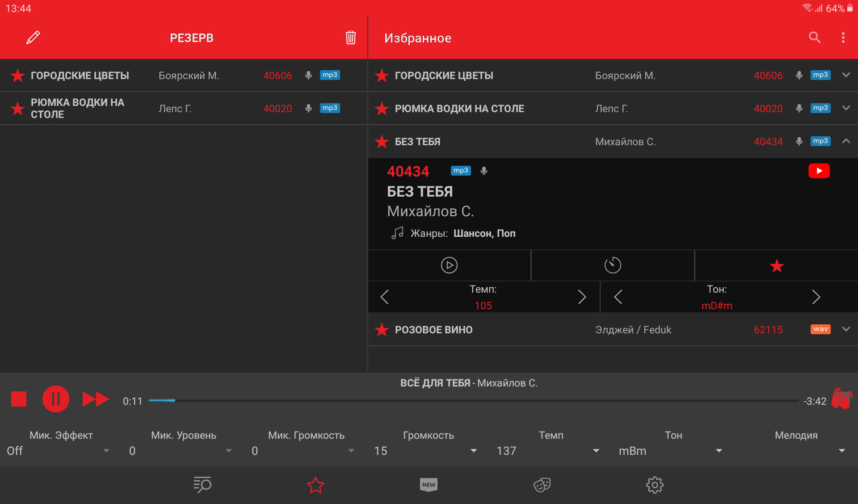Image resolution: width=858 pixels, height=504 pixels.
Task: Expand РЮМКА ВОДКИ НА СТОЛЕ chevron in Избранное
Action: pyautogui.click(x=846, y=108)
